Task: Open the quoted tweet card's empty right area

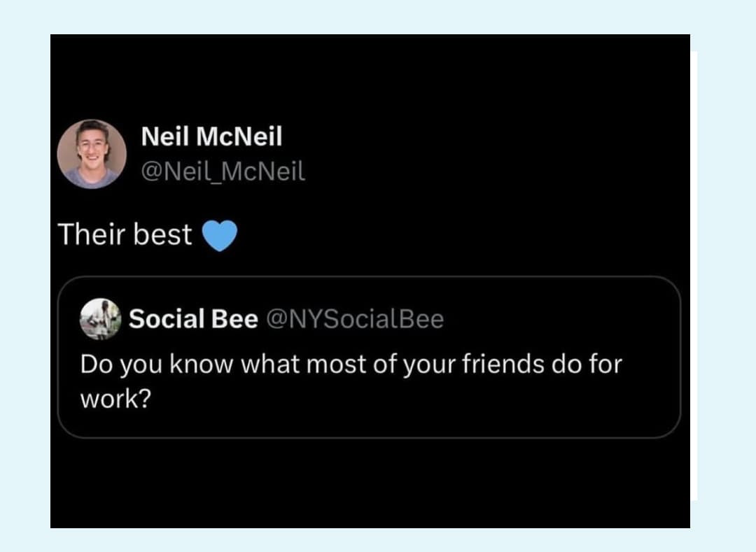Action: click(x=595, y=406)
